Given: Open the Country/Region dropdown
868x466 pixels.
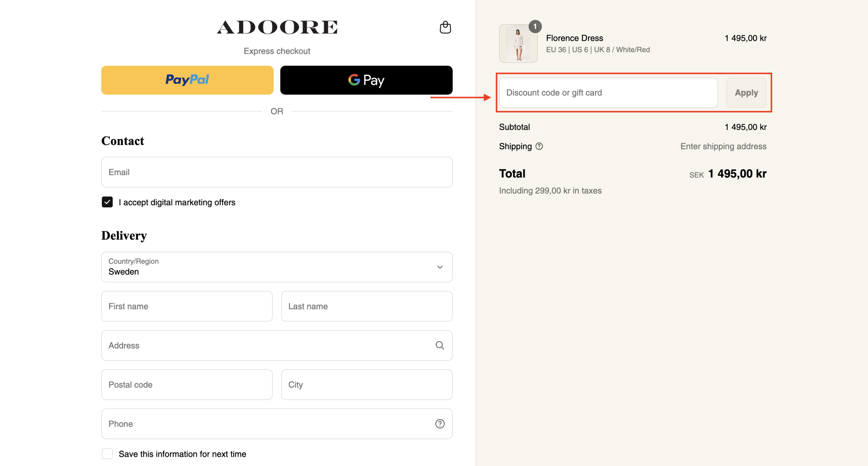Looking at the screenshot, I should point(277,267).
